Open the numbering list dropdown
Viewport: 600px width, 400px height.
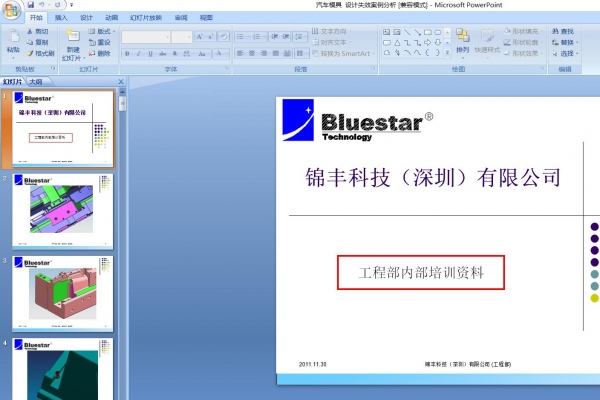click(259, 37)
